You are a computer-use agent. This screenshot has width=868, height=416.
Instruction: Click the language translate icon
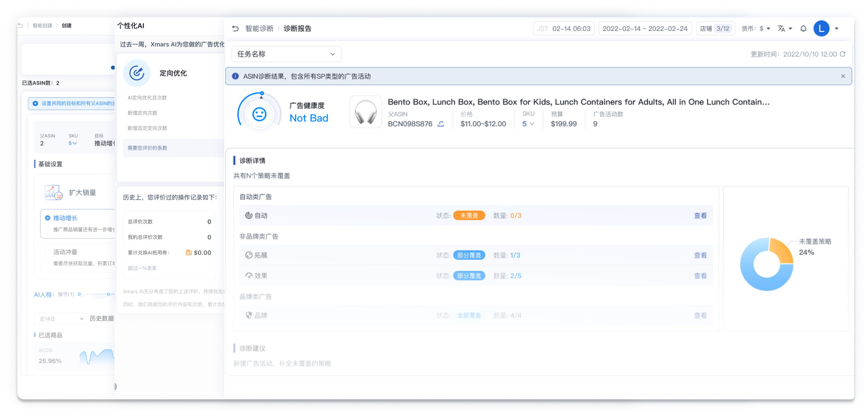click(781, 28)
